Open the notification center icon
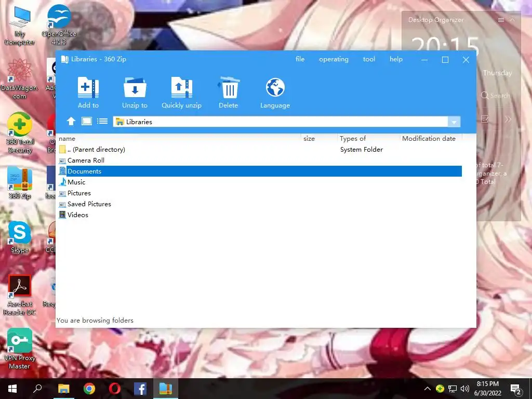 click(516, 389)
